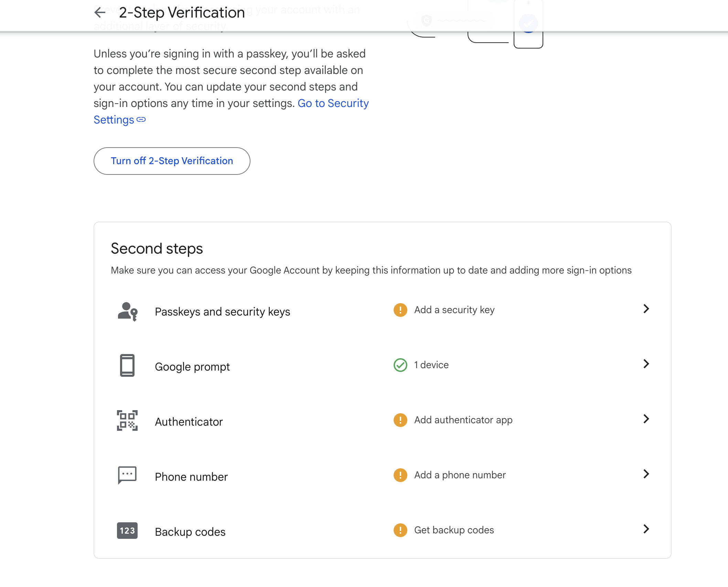Image resolution: width=728 pixels, height=587 pixels.
Task: Click the Passkeys and security keys icon
Action: click(x=128, y=311)
